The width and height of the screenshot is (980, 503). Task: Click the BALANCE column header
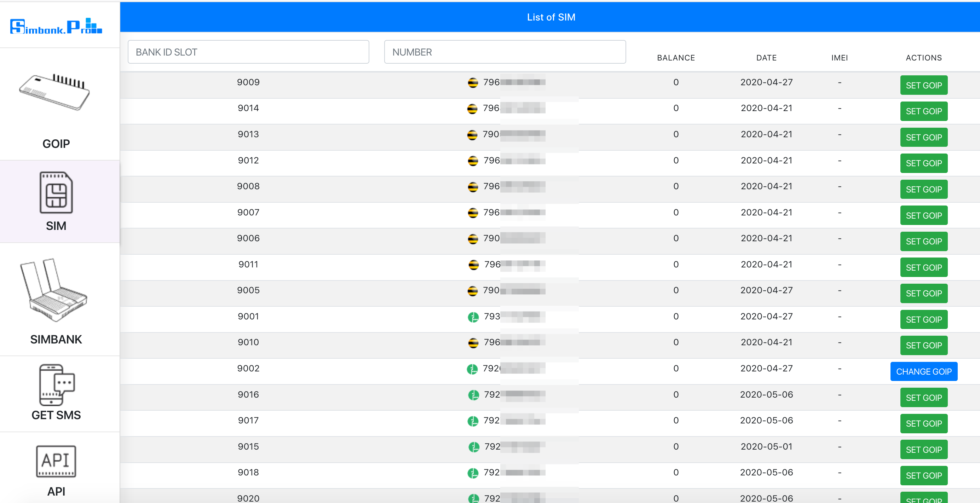pos(676,58)
